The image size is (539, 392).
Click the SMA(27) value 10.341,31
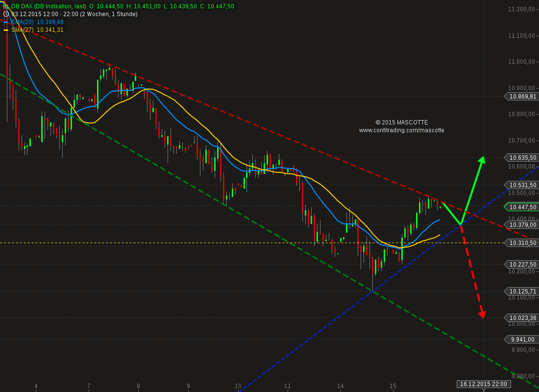tap(50, 30)
